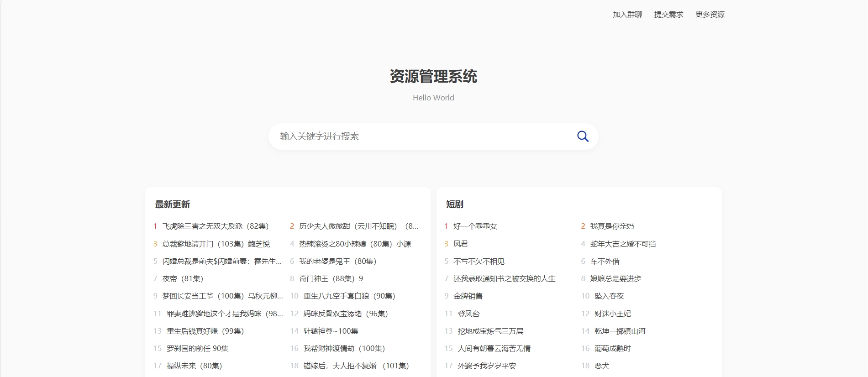Select 操纵未来（80集）
Viewport: 868px width, 377px height.
pyautogui.click(x=195, y=366)
